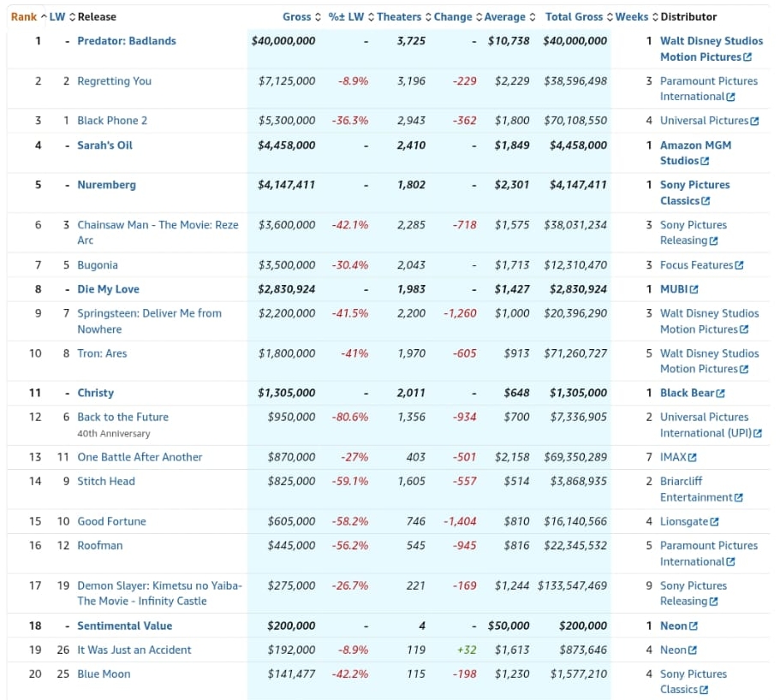Image resolution: width=780 pixels, height=700 pixels.
Task: Open external link icon beside Lionsgate
Action: coord(714,522)
